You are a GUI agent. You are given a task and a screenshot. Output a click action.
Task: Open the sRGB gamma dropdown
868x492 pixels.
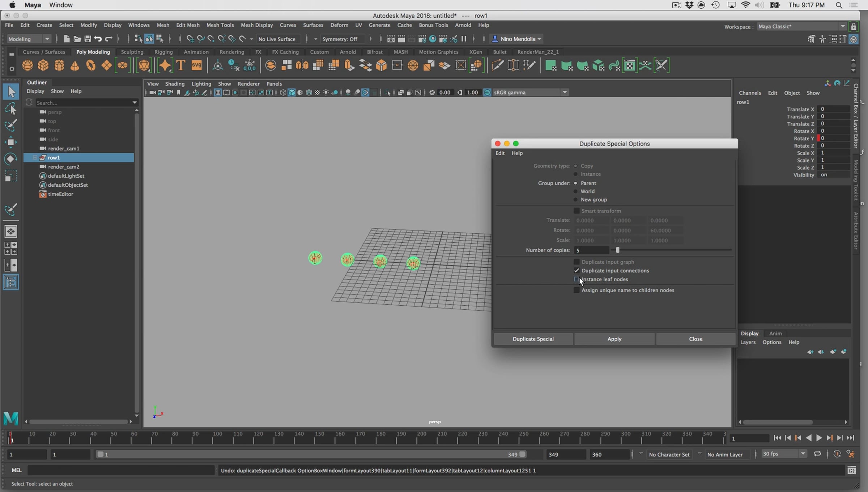coord(565,92)
